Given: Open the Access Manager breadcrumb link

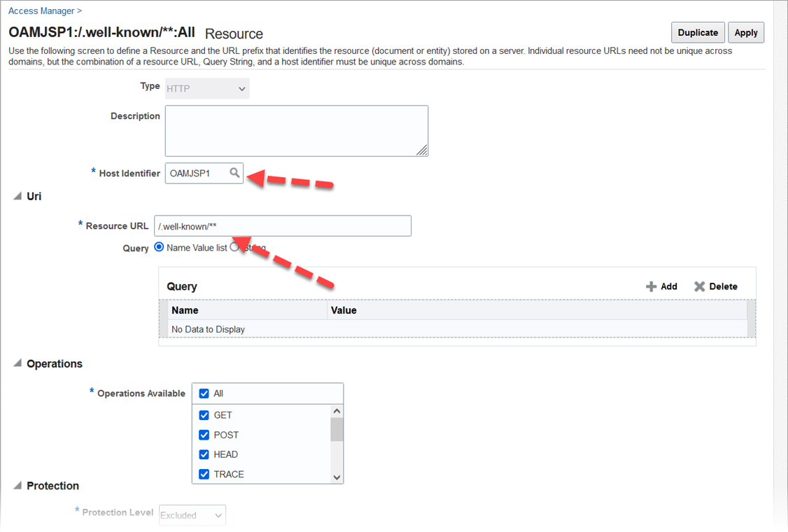Looking at the screenshot, I should coord(42,11).
